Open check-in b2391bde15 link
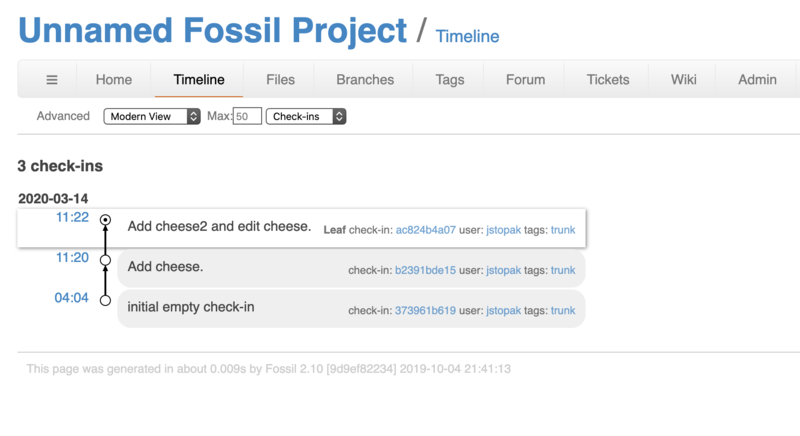The width and height of the screenshot is (800, 436). tap(425, 270)
